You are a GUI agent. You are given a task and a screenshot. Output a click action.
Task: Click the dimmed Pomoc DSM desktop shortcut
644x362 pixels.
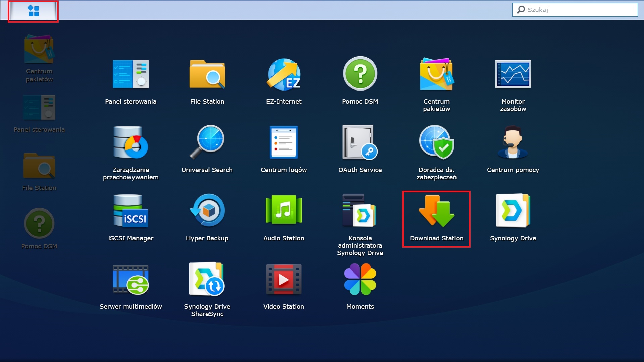coord(39,229)
